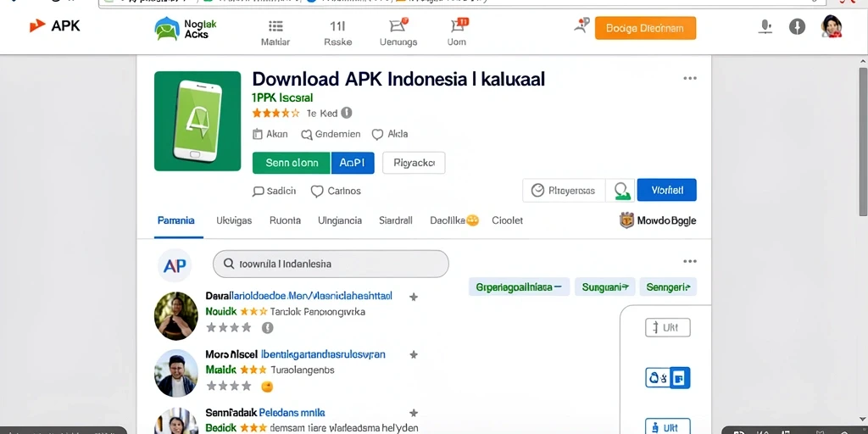Screen dimensions: 868x434
Task: Click the upper Ukt button in side panel
Action: click(x=668, y=328)
